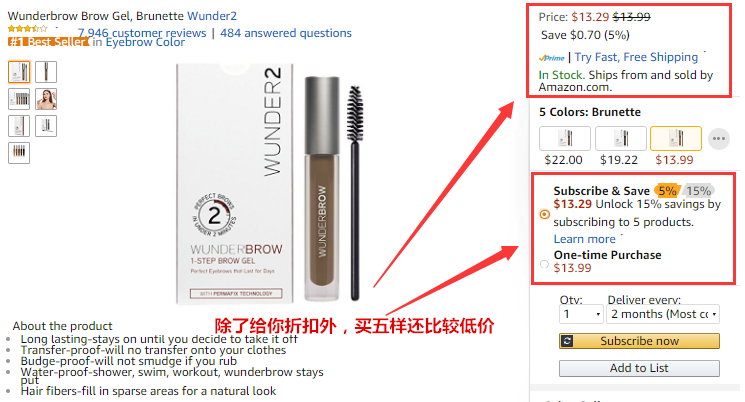Screen dimensions: 745x402
Task: View the single brow gel tube thumbnail
Action: point(46,72)
